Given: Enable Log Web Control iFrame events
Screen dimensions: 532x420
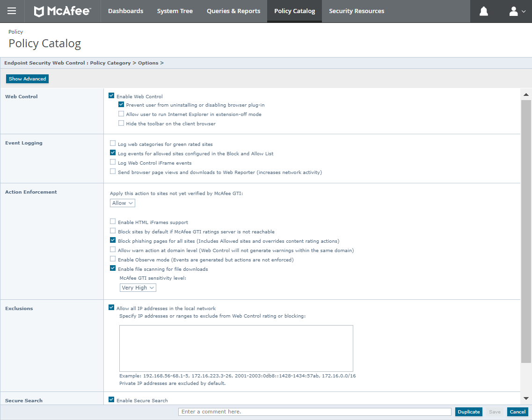Looking at the screenshot, I should coord(113,162).
